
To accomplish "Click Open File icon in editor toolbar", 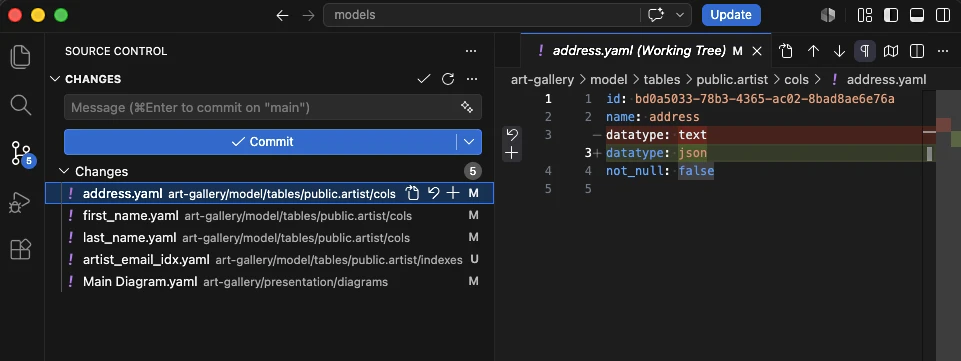I will (x=786, y=51).
